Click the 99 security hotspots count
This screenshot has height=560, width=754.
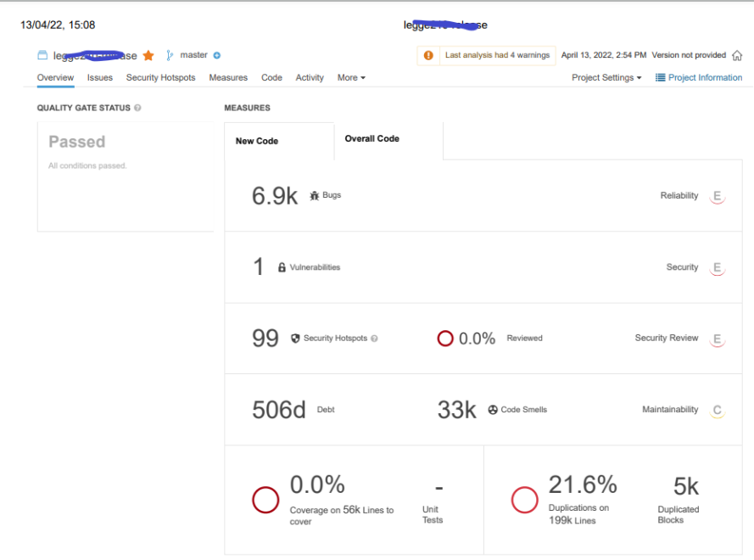click(265, 338)
